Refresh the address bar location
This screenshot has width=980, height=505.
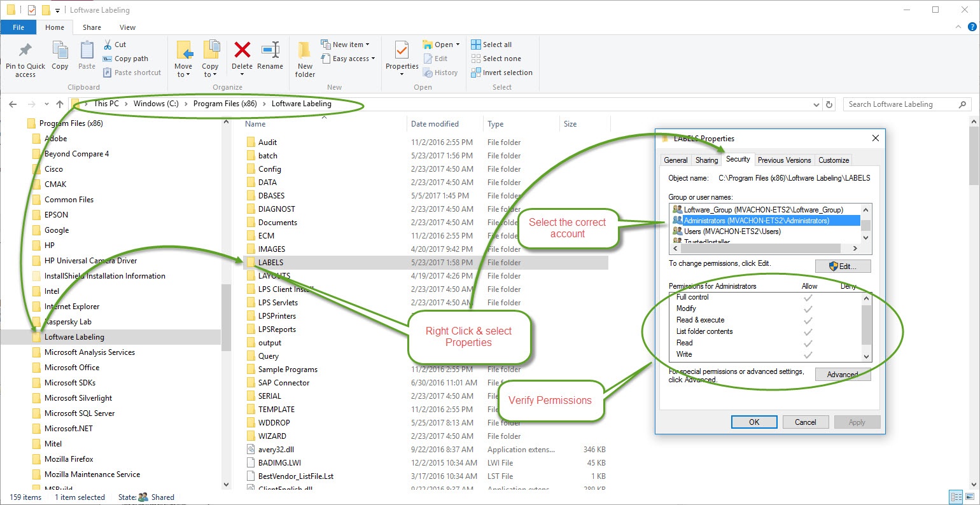coord(829,104)
